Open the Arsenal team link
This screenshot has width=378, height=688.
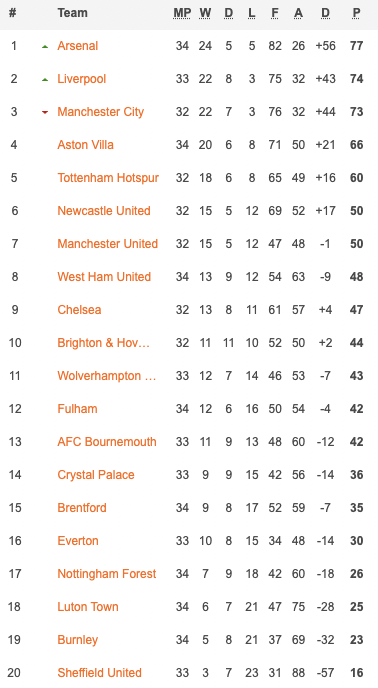pos(78,46)
